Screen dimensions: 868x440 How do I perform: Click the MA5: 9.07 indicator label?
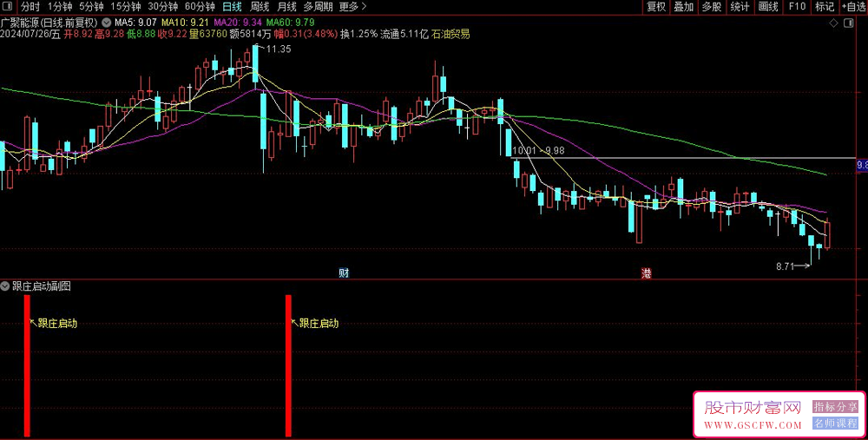[x=135, y=23]
